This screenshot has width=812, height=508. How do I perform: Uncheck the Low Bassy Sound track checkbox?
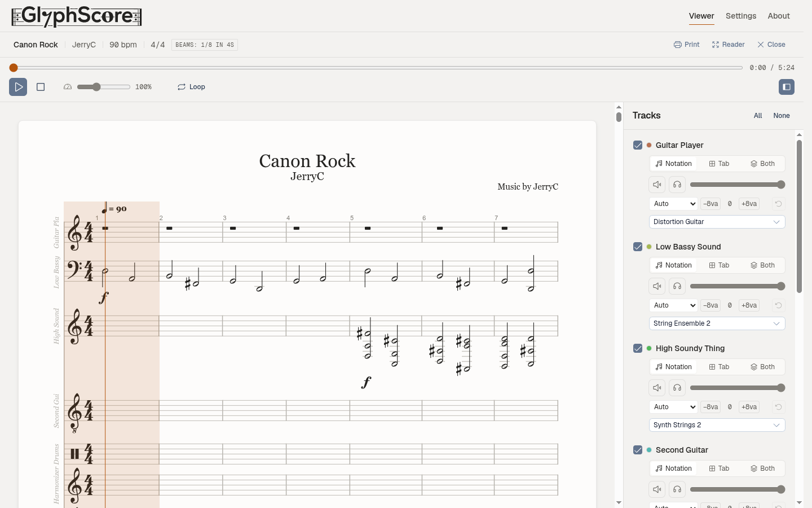638,247
